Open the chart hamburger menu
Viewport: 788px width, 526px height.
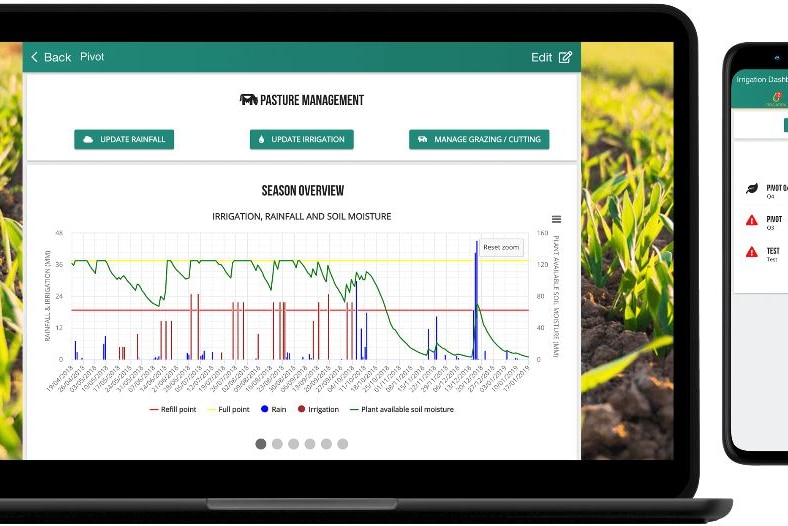pos(556,219)
